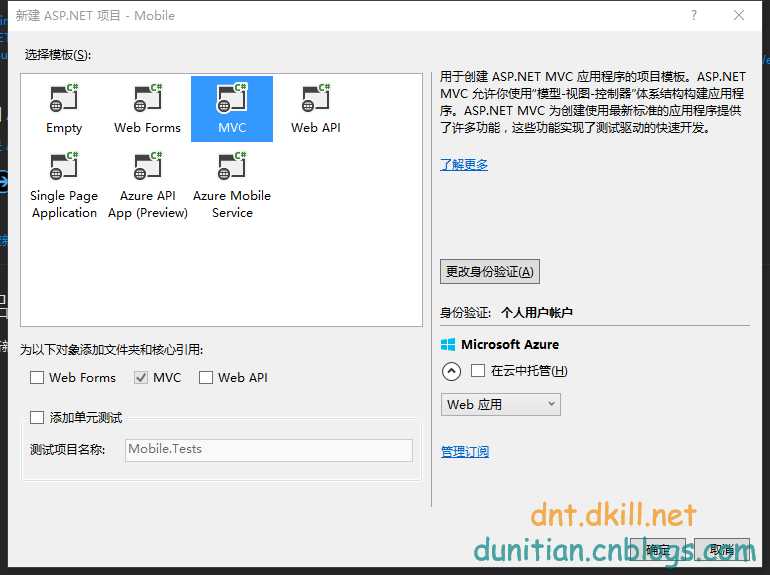The image size is (770, 575).
Task: Enable the Web API core references checkbox
Action: (206, 378)
